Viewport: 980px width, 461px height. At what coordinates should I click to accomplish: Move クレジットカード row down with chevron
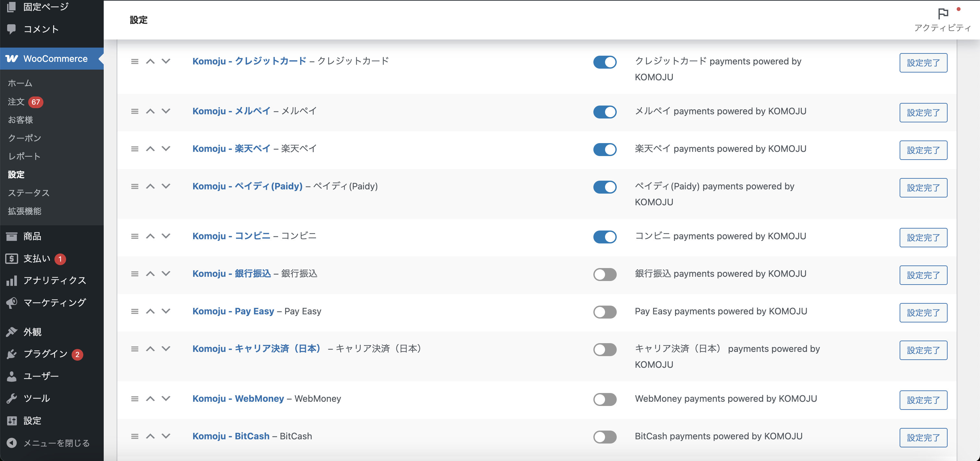pos(166,61)
